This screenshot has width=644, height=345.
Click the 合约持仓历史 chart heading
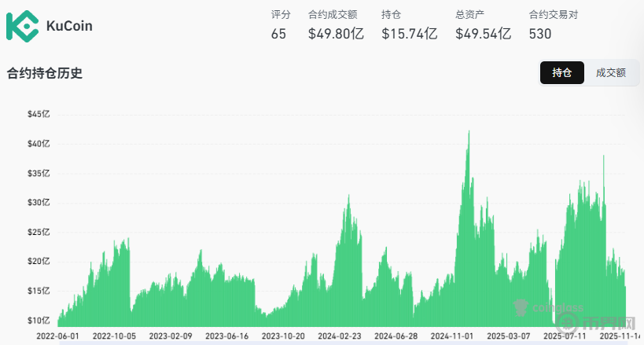(x=45, y=73)
